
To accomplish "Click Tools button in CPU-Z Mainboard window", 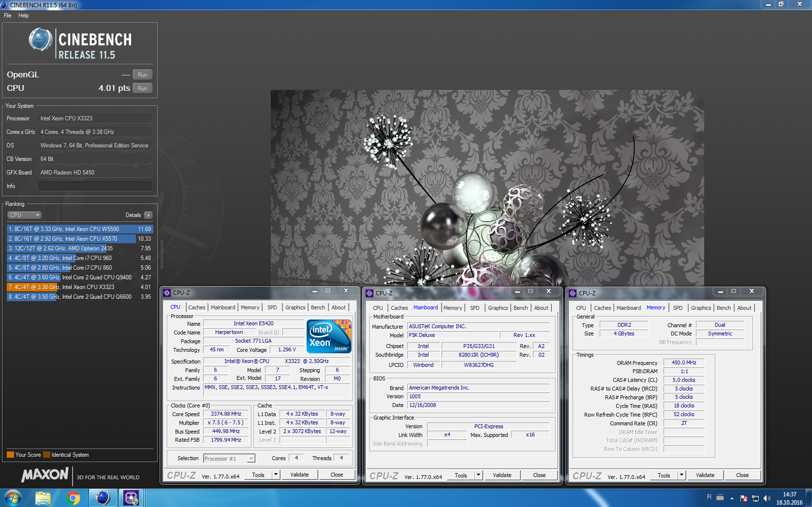I will tap(461, 475).
